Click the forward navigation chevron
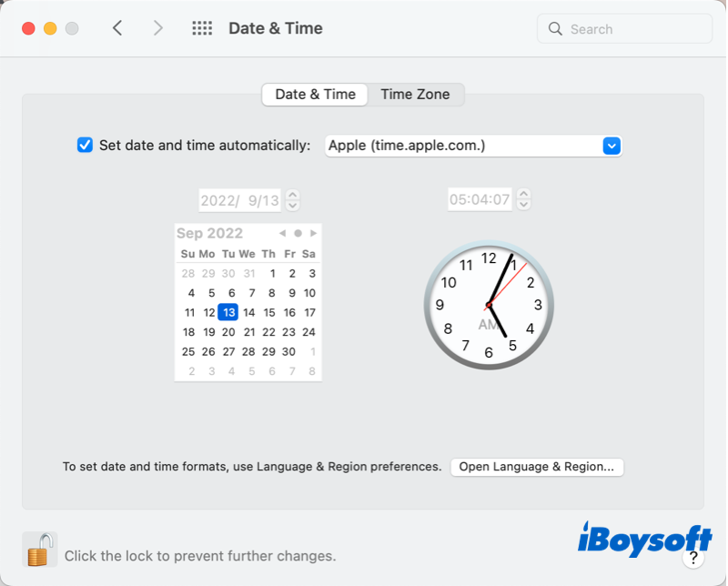728x586 pixels. tap(158, 28)
